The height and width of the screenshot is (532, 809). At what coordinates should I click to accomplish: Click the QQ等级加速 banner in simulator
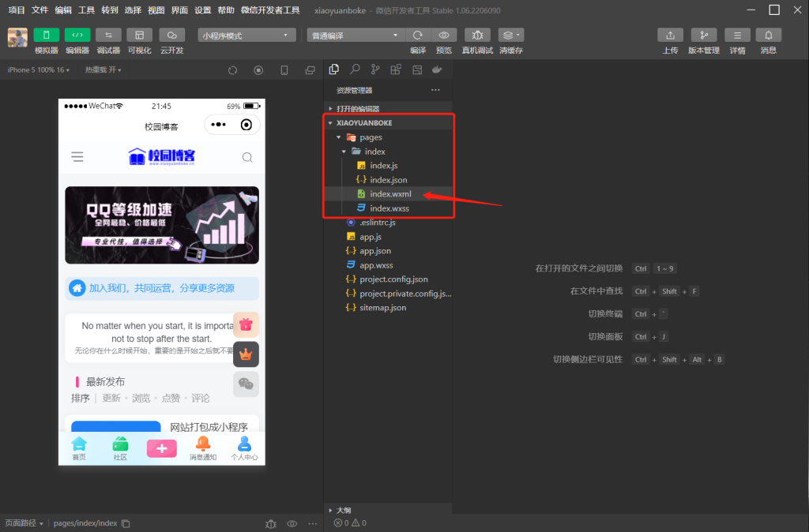[x=161, y=225]
